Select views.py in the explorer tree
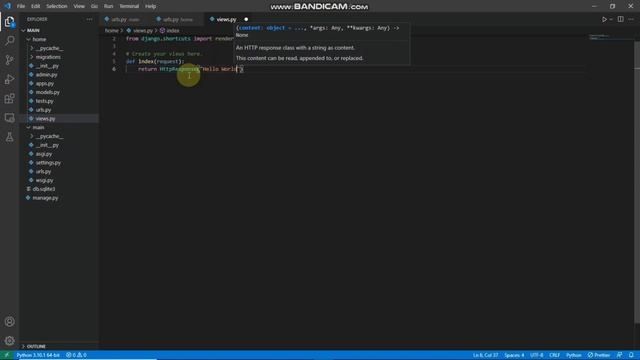This screenshot has width=640, height=360. coord(45,119)
